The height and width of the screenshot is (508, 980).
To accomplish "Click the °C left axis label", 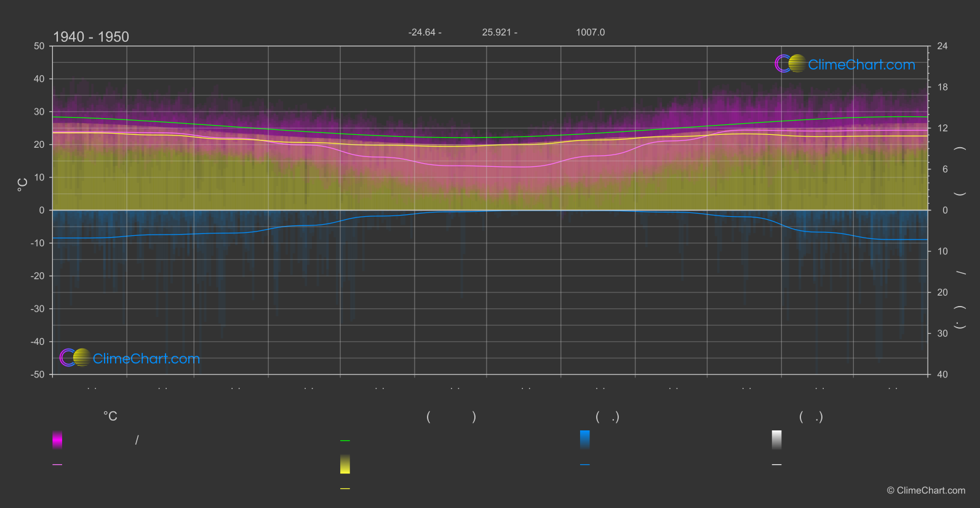I will pyautogui.click(x=23, y=185).
